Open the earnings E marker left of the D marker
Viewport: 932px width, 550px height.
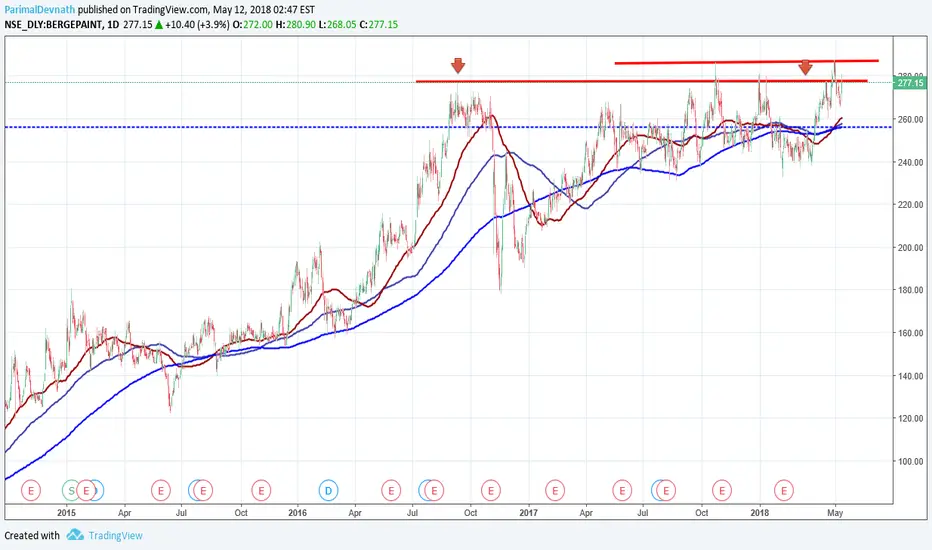click(x=261, y=491)
